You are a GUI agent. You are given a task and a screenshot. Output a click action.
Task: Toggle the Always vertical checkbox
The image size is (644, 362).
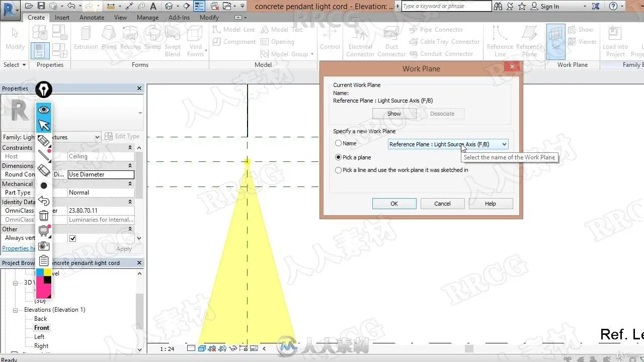click(x=72, y=238)
